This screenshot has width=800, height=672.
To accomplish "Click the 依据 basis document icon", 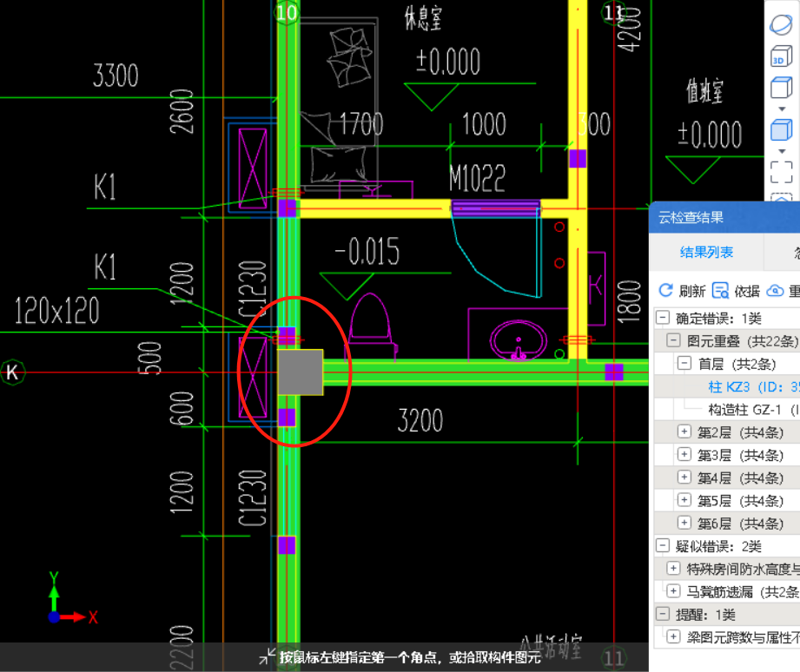I will [720, 291].
